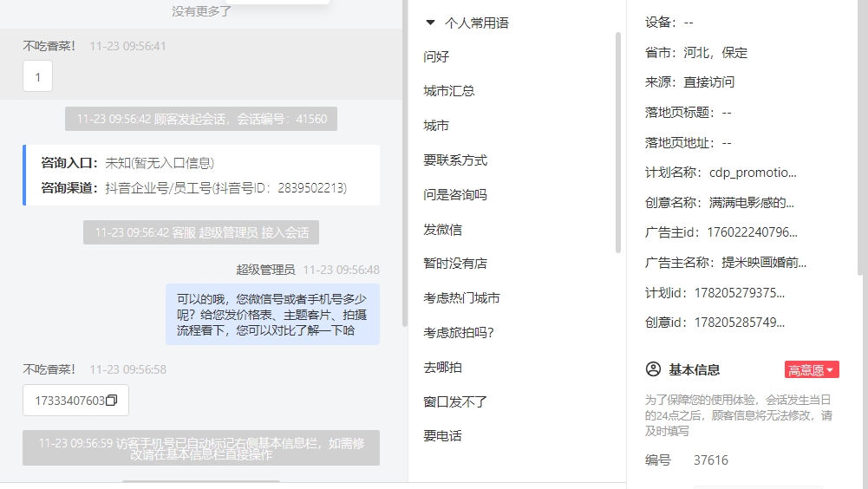Select quick phrase 要电话
The width and height of the screenshot is (868, 489).
[x=442, y=436]
